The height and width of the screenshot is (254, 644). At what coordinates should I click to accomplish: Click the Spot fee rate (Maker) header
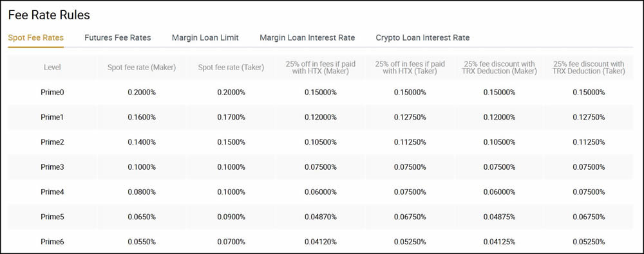[142, 68]
